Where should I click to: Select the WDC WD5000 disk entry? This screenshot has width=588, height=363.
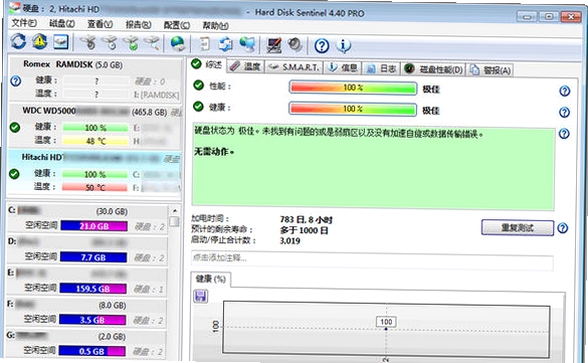coord(95,126)
